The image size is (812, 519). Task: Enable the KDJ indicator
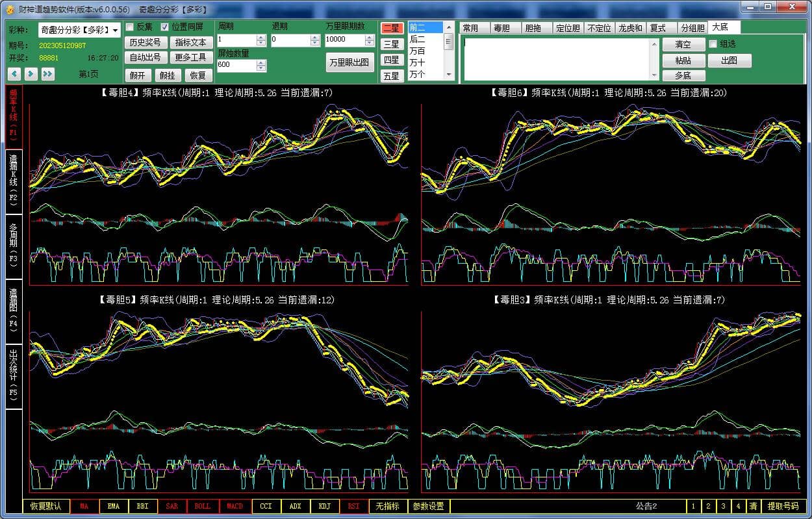coord(324,506)
